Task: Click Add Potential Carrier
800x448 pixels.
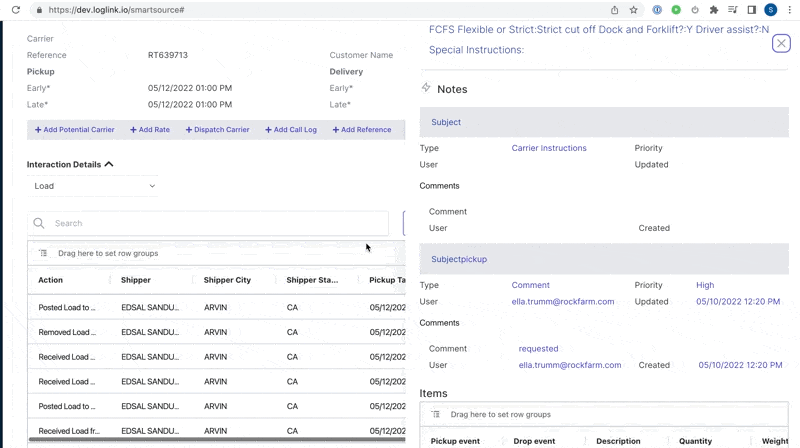Action: [x=75, y=130]
